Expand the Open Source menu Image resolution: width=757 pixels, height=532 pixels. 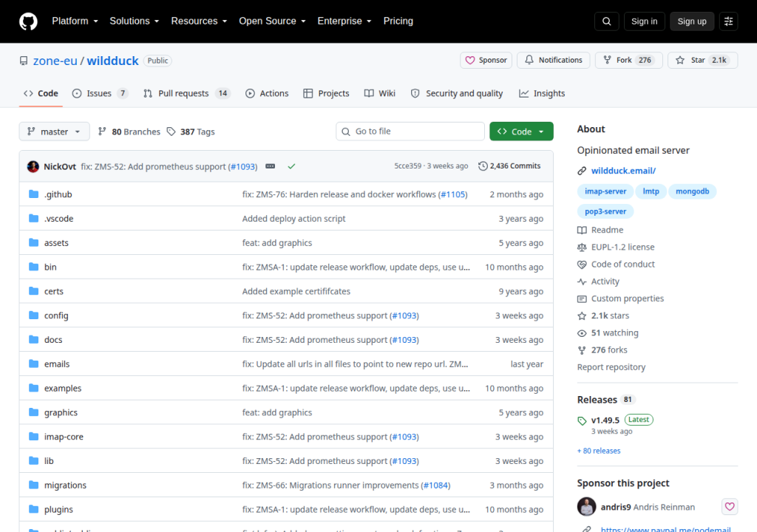point(272,21)
